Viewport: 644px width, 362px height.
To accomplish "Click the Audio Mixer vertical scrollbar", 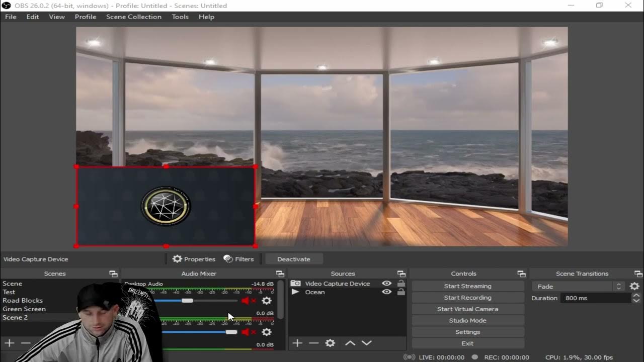I will tap(281, 300).
